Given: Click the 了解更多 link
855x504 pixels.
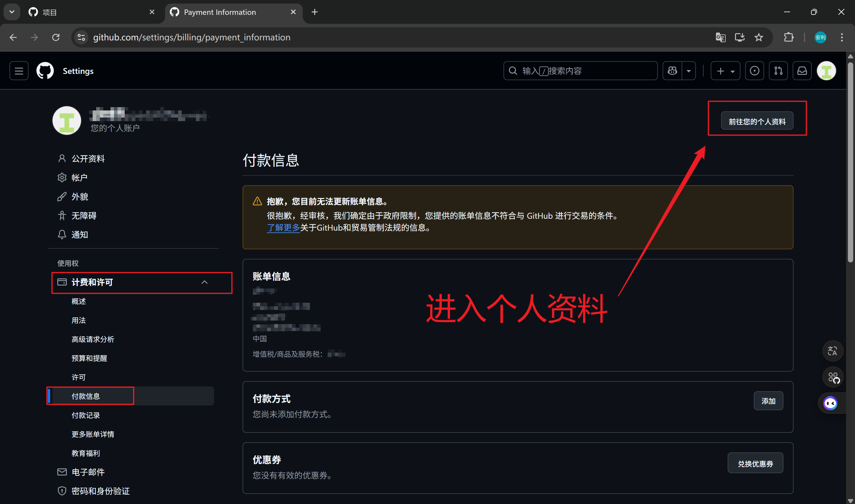Looking at the screenshot, I should 283,228.
